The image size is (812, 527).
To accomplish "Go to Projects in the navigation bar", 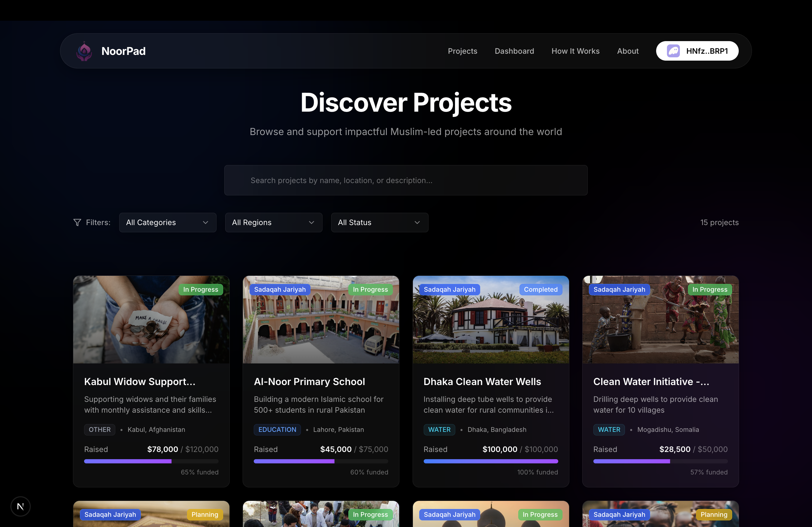I will [x=462, y=51].
